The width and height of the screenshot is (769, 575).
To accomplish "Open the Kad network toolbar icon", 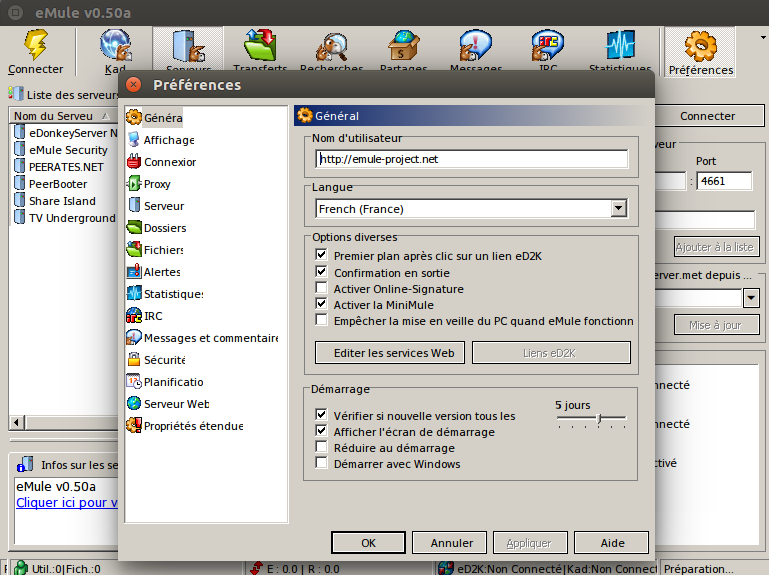I will pos(116,47).
